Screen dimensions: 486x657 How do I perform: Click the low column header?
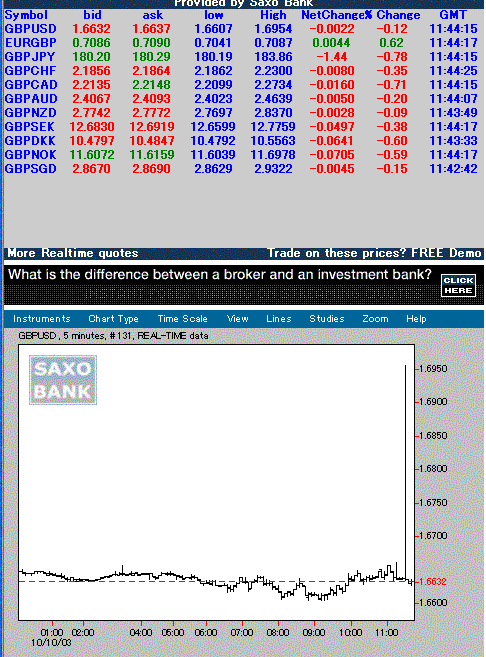[214, 15]
